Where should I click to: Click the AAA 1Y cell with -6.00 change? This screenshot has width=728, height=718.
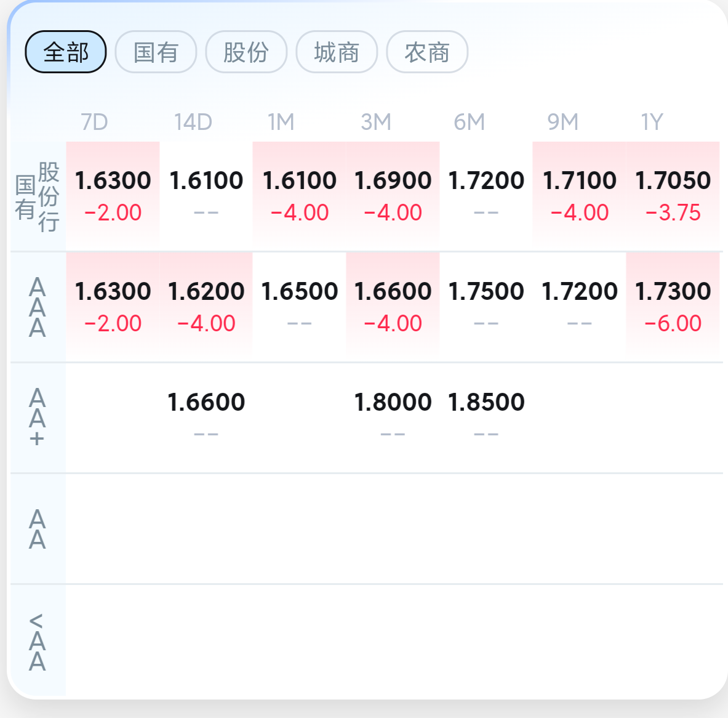pyautogui.click(x=673, y=307)
